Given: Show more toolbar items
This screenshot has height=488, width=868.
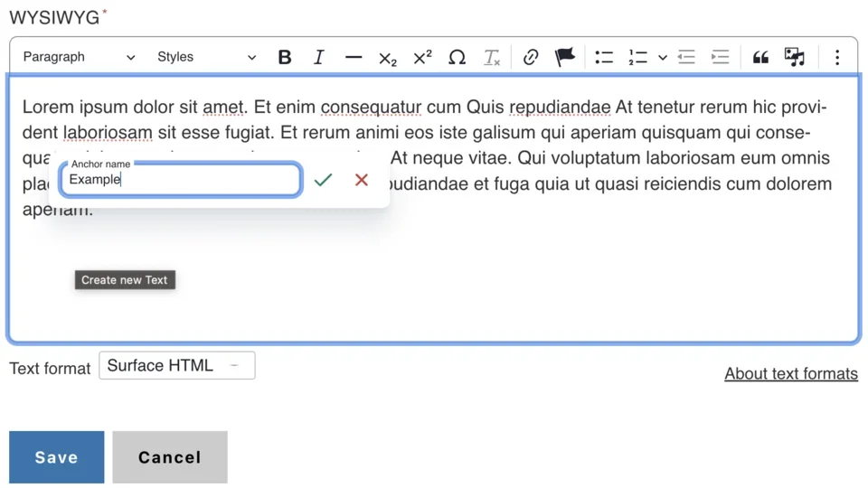Looking at the screenshot, I should point(837,57).
